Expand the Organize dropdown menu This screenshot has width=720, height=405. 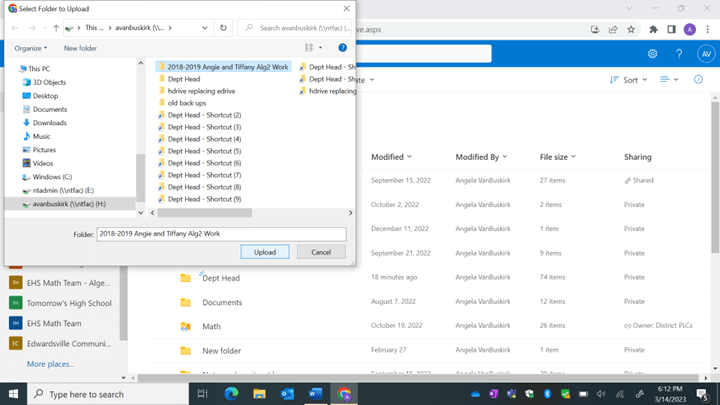coord(31,48)
